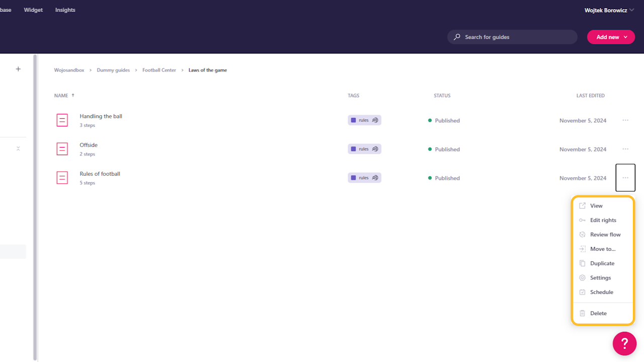Click the key icon next to Edit rights
The height and width of the screenshot is (362, 644).
(x=583, y=220)
